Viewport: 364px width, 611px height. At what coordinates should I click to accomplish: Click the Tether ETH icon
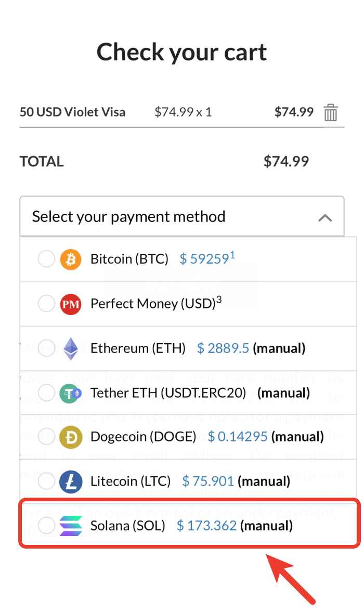[x=71, y=393]
